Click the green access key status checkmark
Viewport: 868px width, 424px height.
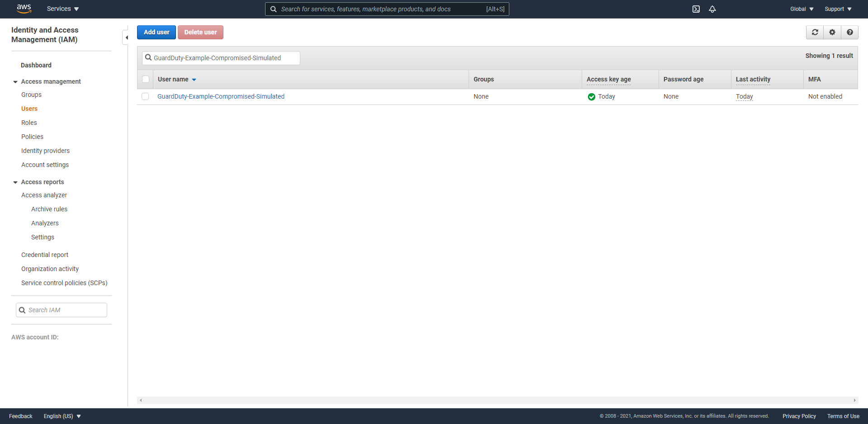click(x=591, y=97)
